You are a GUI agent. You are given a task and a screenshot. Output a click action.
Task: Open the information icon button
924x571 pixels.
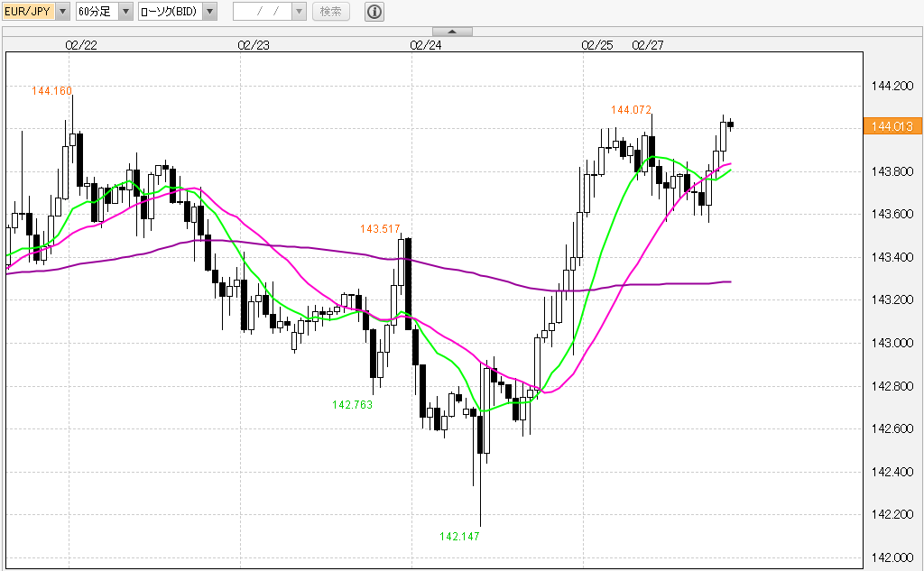[374, 11]
